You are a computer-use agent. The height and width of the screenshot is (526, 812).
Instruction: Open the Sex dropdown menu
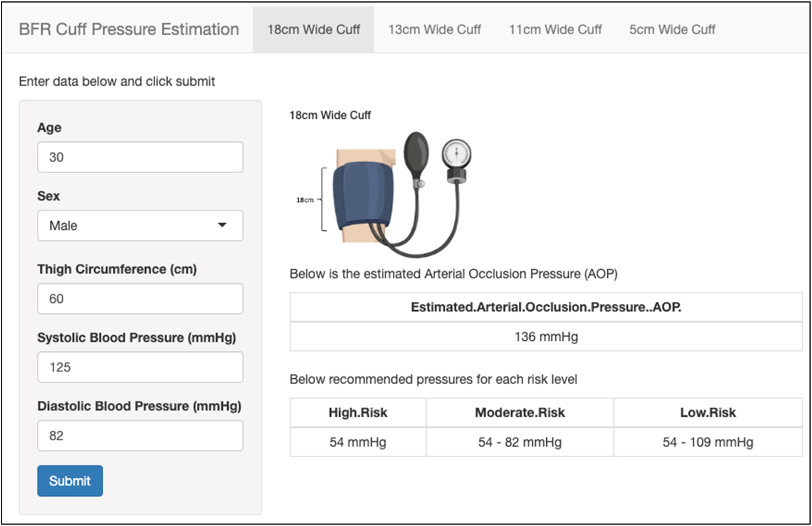coord(140,226)
